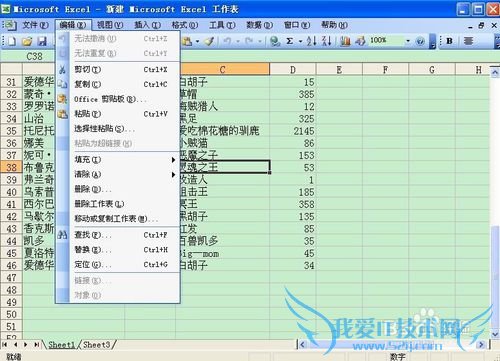
Task: Select row 38 header
Action: 11,167
